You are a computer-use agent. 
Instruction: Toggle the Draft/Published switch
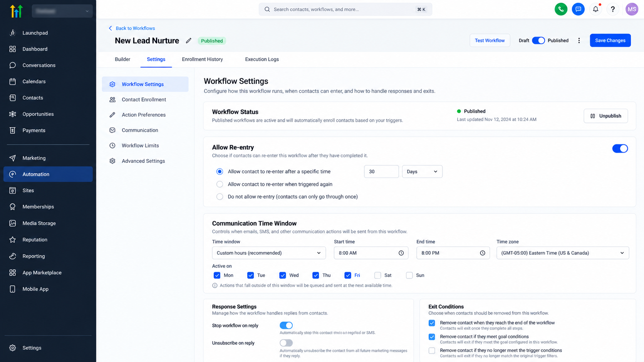tap(538, 40)
